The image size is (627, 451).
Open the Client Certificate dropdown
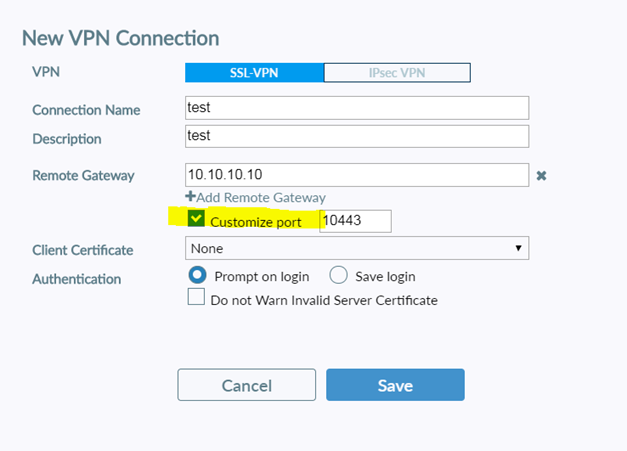point(357,248)
